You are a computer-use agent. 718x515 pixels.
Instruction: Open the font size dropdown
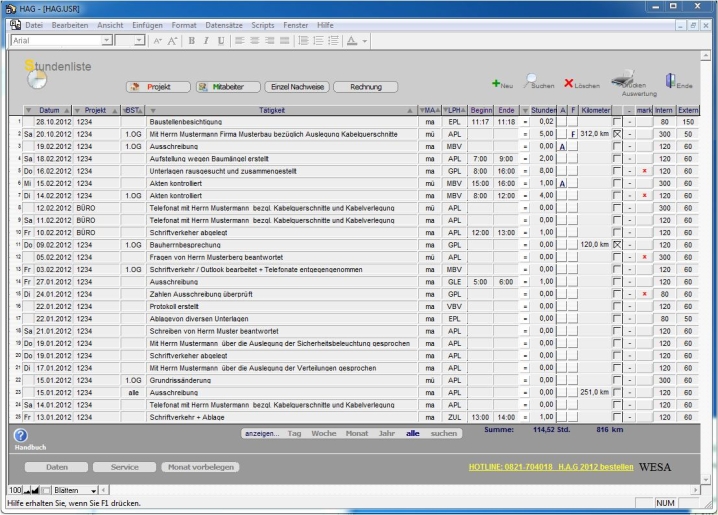click(x=141, y=41)
